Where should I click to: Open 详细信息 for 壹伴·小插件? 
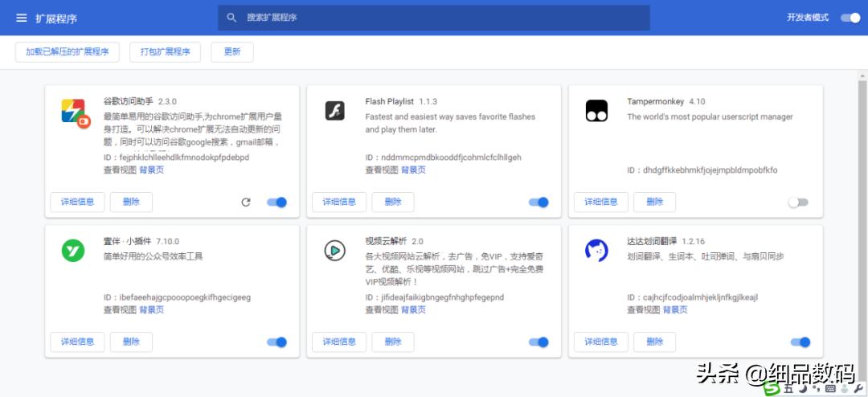77,342
